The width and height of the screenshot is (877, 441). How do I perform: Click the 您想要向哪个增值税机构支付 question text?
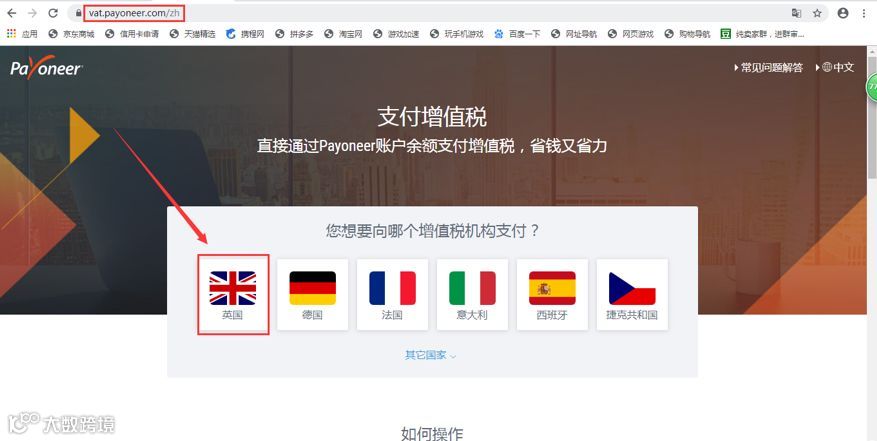[432, 230]
